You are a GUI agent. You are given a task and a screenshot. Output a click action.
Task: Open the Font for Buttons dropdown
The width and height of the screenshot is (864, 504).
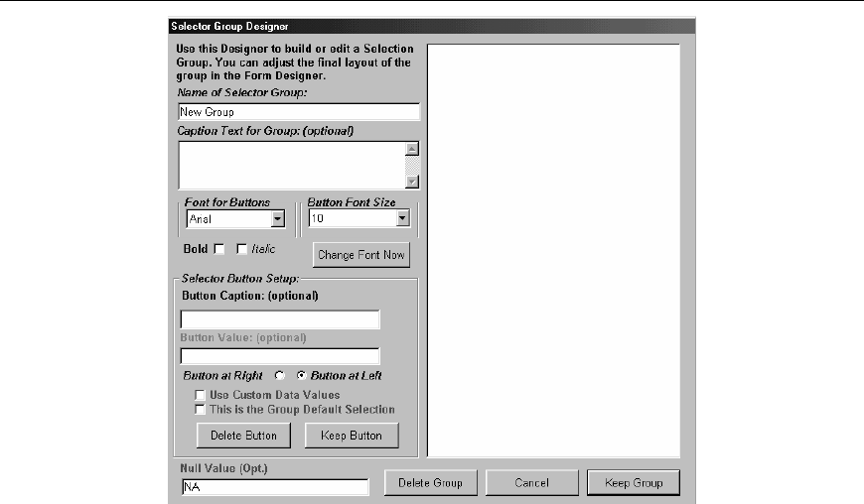pos(278,219)
